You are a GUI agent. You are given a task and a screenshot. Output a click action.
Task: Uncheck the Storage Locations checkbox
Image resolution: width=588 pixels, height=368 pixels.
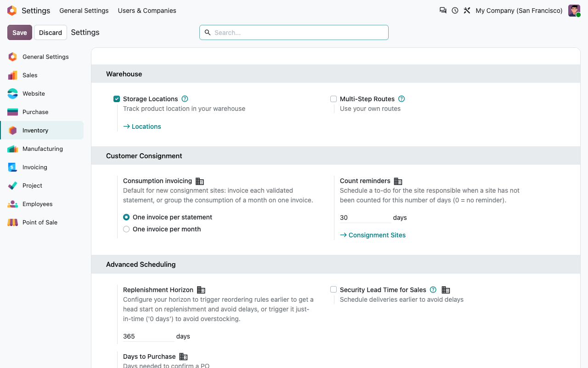pos(117,99)
